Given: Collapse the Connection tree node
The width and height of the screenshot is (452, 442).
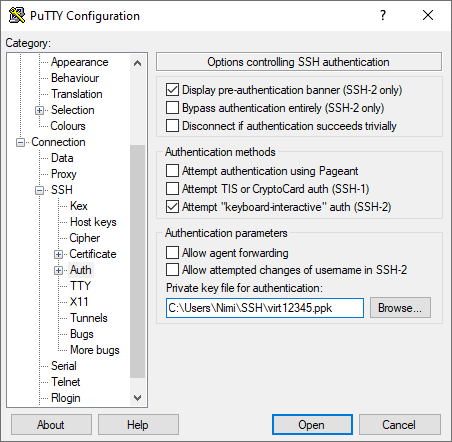Looking at the screenshot, I should (x=20, y=142).
